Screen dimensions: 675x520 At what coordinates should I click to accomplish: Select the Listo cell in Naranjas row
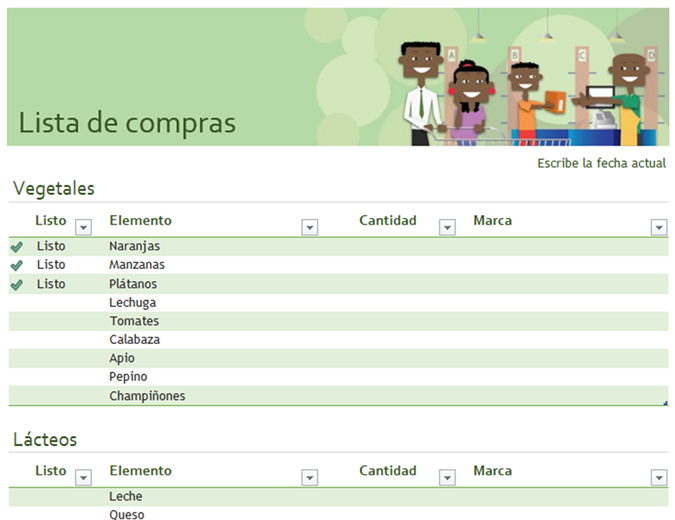pos(51,246)
